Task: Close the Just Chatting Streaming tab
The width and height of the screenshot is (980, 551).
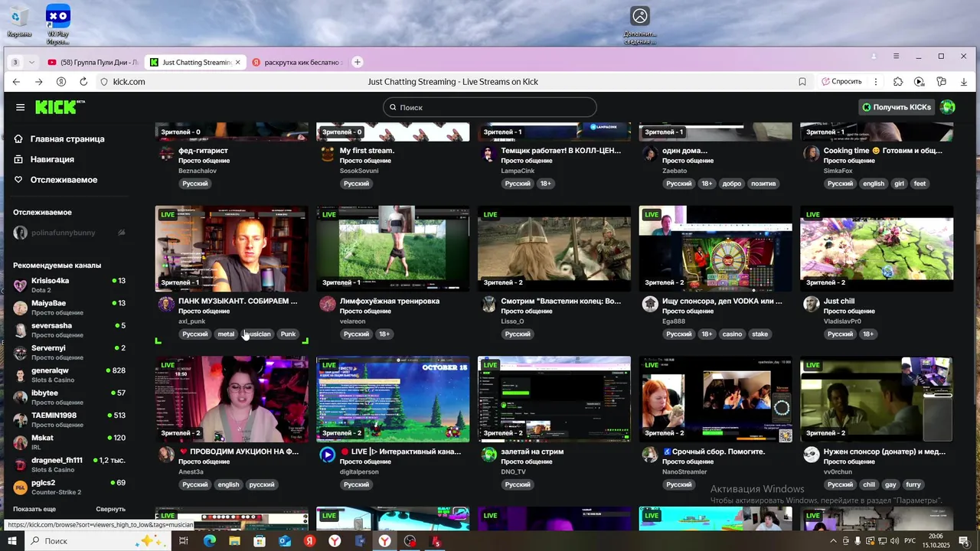Action: (238, 62)
